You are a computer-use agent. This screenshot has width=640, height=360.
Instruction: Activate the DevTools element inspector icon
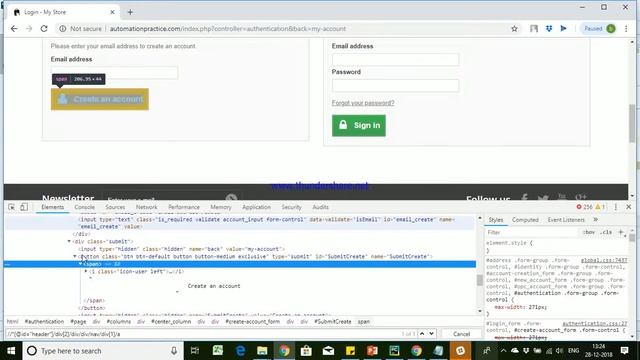[11, 207]
